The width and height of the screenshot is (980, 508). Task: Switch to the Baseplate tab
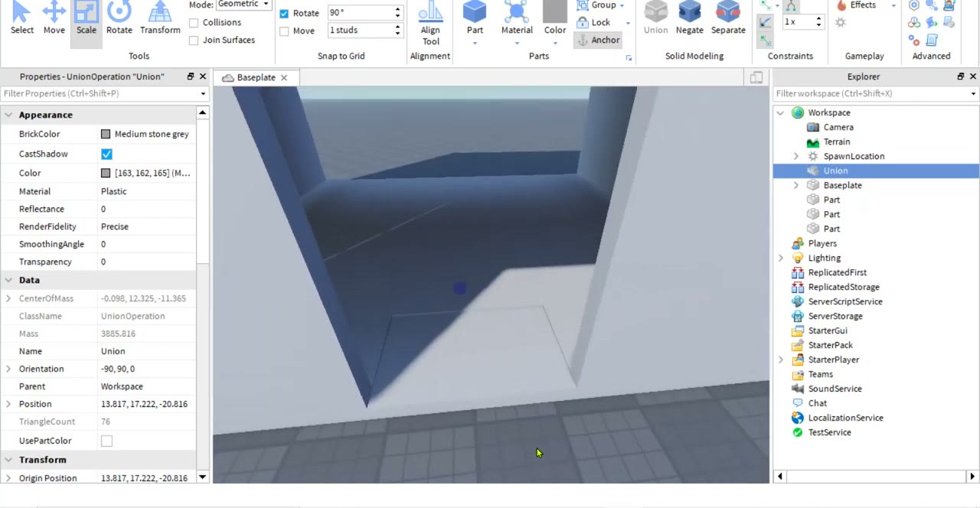[x=256, y=77]
